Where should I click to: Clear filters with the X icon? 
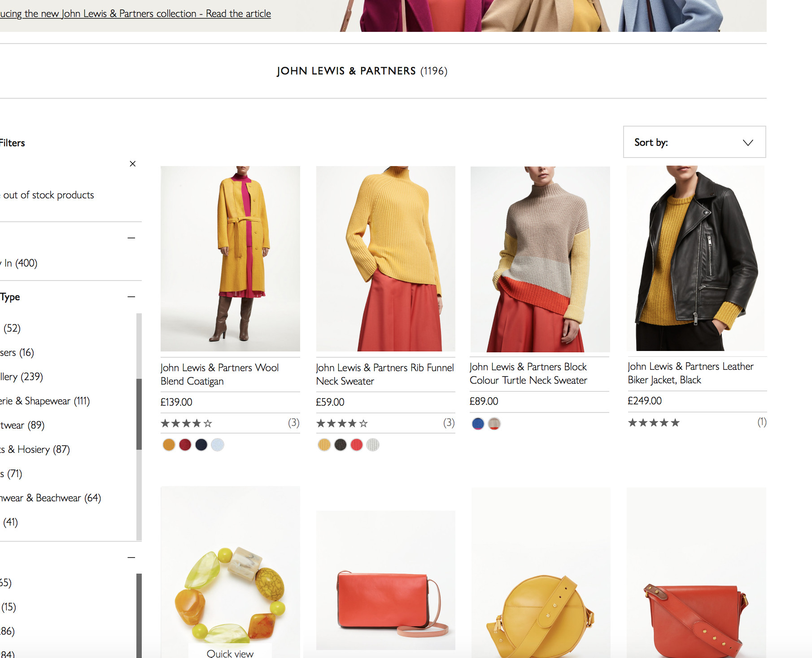132,164
